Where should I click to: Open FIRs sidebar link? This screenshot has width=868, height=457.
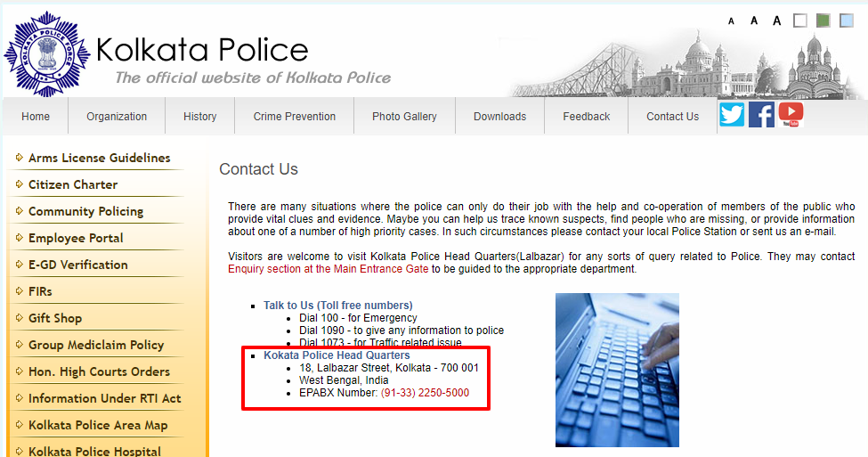point(40,291)
